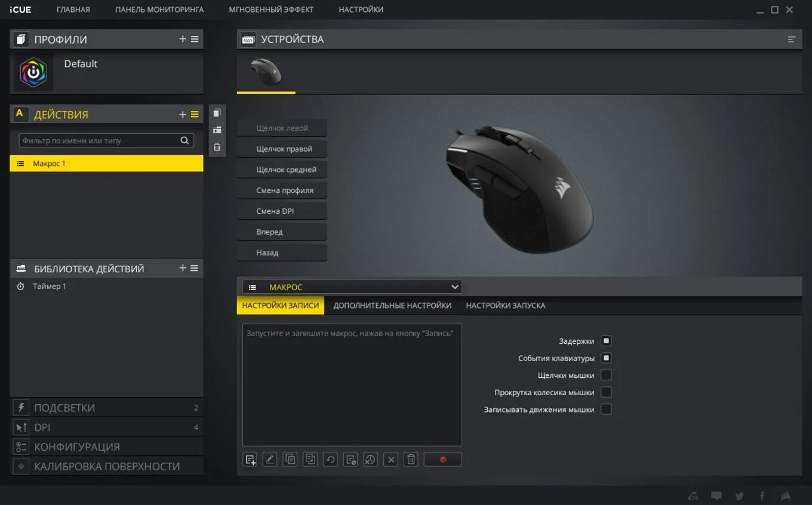Screen dimensions: 812x505
Task: Select the Щелчок средней button
Action: pyautogui.click(x=282, y=170)
